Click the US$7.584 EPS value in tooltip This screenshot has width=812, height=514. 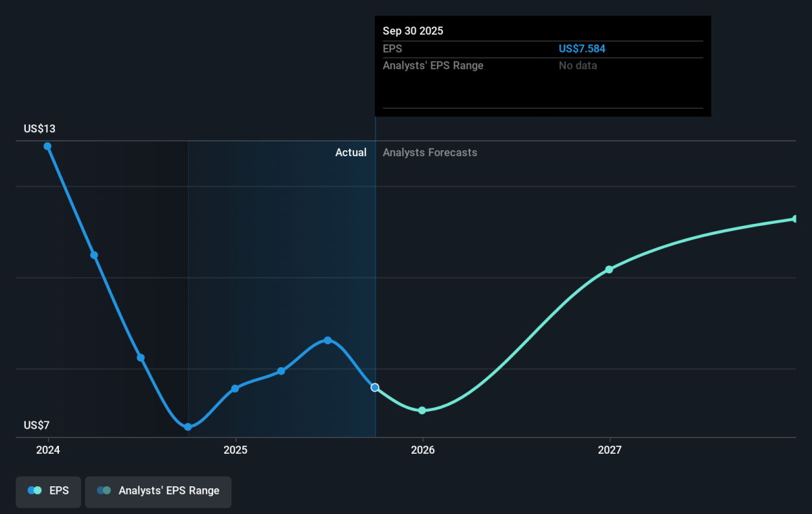pyautogui.click(x=582, y=49)
